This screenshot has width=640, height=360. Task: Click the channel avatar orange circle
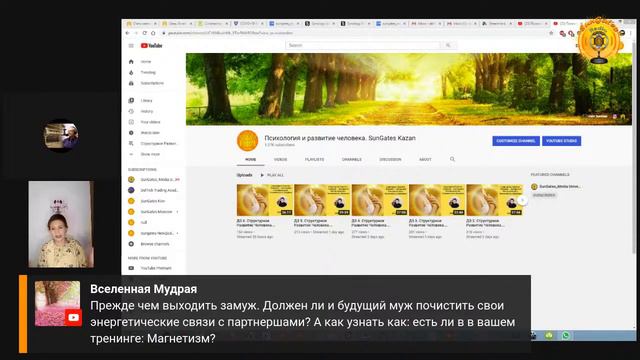click(247, 141)
